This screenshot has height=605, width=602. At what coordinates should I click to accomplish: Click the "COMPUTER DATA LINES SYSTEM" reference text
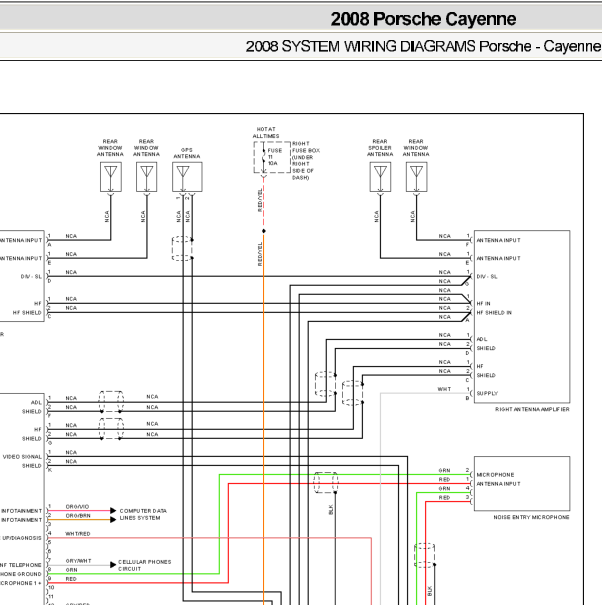click(143, 514)
